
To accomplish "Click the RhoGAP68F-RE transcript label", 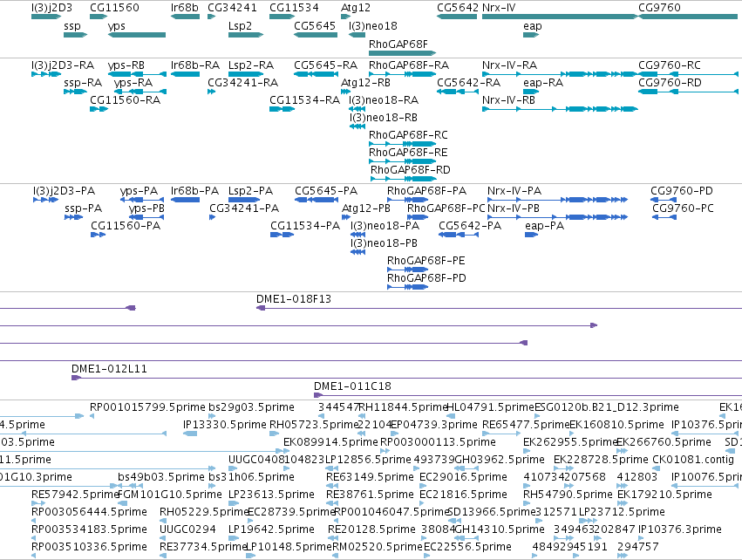I will pyautogui.click(x=408, y=153).
